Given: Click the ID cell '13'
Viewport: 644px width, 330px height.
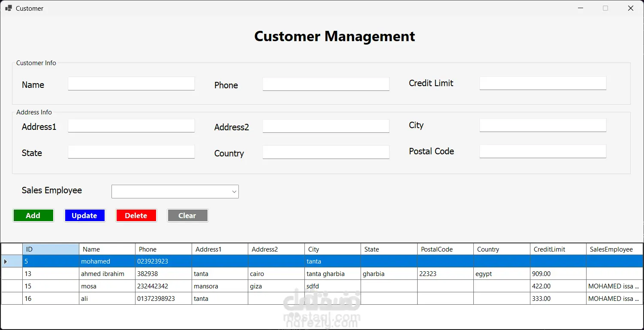Looking at the screenshot, I should click(x=51, y=274).
